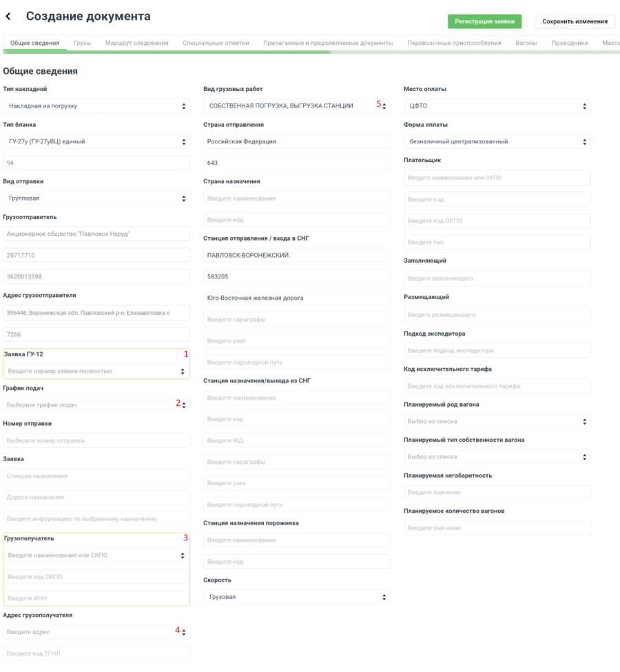
Task: Expand the Вид отправки dropdown
Action: pos(96,198)
